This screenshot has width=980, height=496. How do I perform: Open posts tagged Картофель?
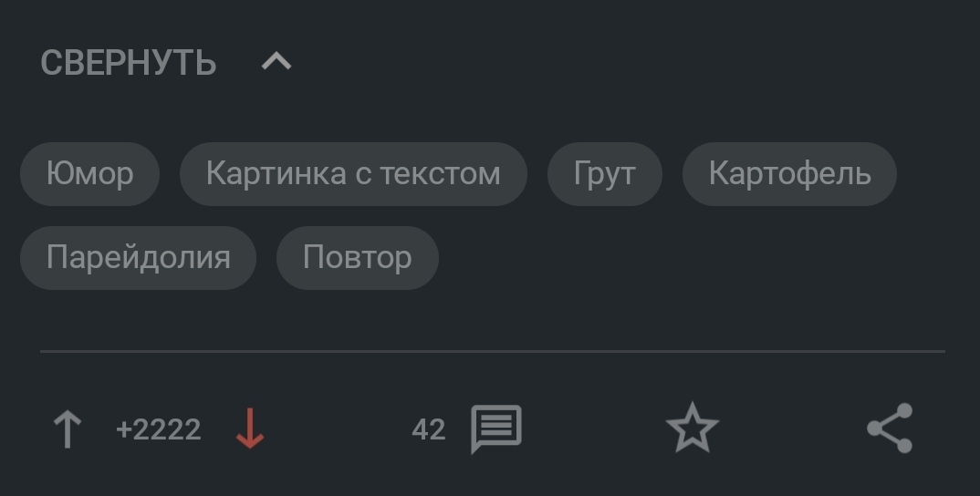[789, 173]
